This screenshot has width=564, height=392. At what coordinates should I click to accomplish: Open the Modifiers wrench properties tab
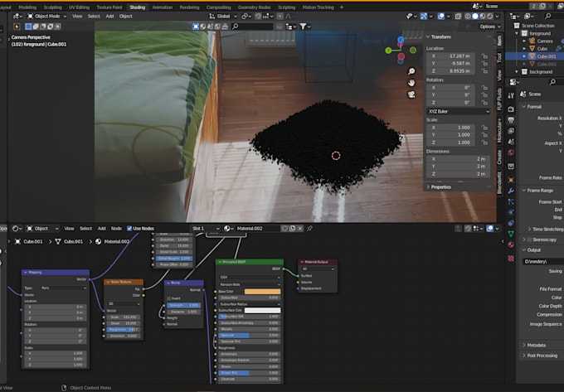click(x=511, y=191)
